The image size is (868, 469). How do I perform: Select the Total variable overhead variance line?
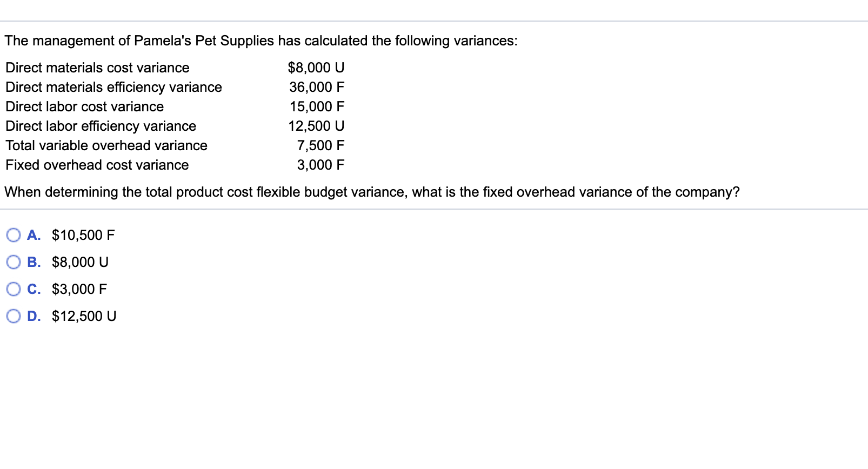point(105,145)
